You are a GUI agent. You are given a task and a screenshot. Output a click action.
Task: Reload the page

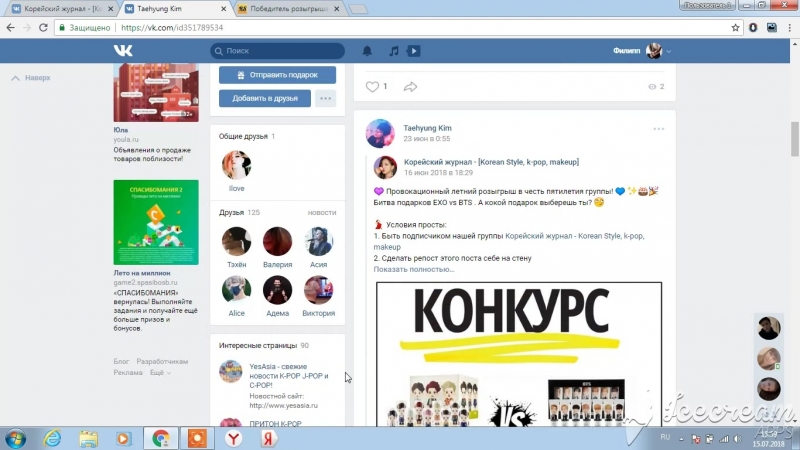coord(43,28)
